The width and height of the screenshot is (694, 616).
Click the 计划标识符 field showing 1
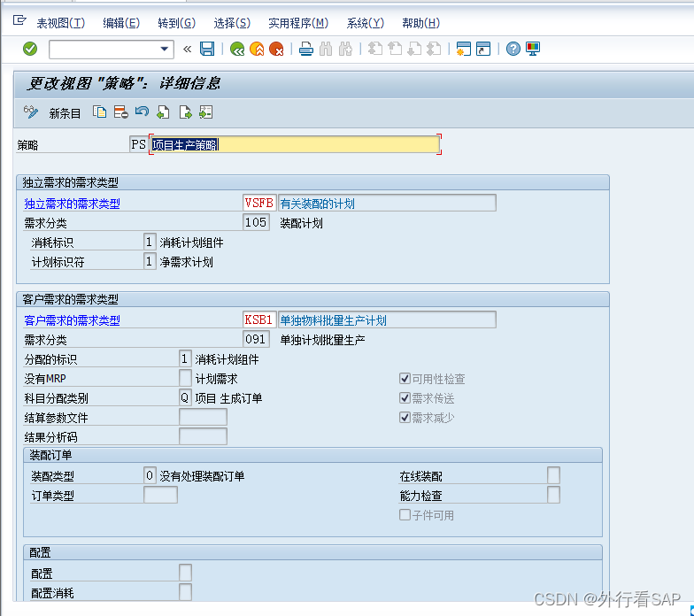(150, 261)
